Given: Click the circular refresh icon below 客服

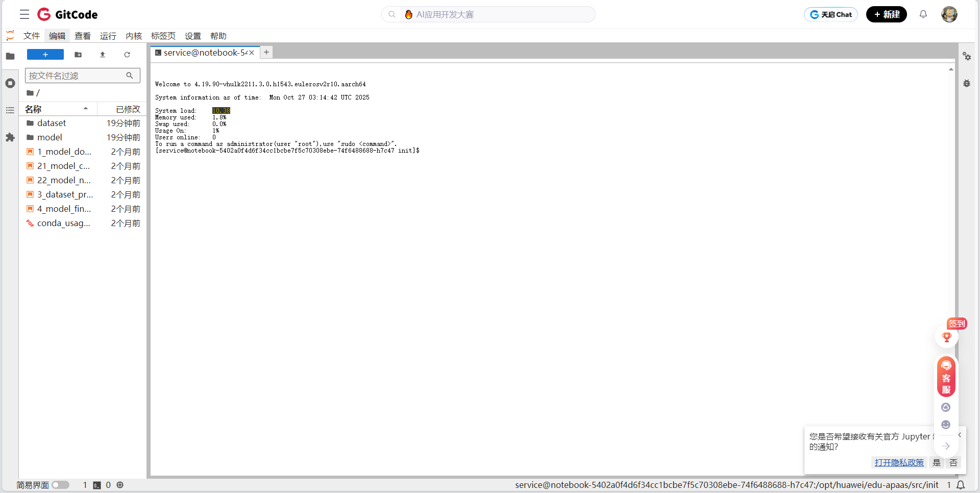Looking at the screenshot, I should point(946,407).
